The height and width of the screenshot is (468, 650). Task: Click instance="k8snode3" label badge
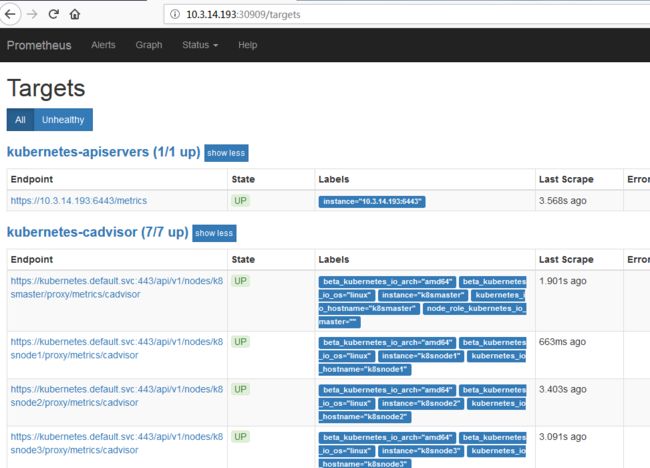tap(421, 451)
